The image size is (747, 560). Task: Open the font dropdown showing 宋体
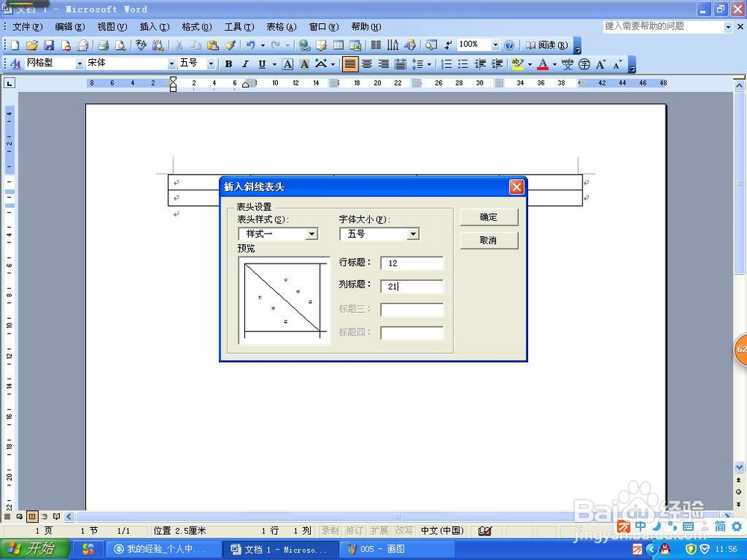click(x=172, y=63)
